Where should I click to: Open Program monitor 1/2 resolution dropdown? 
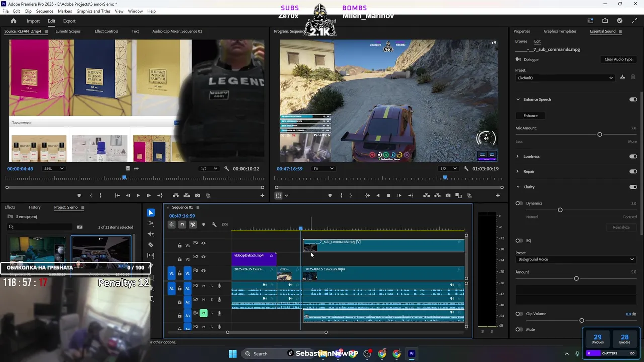[x=449, y=169]
